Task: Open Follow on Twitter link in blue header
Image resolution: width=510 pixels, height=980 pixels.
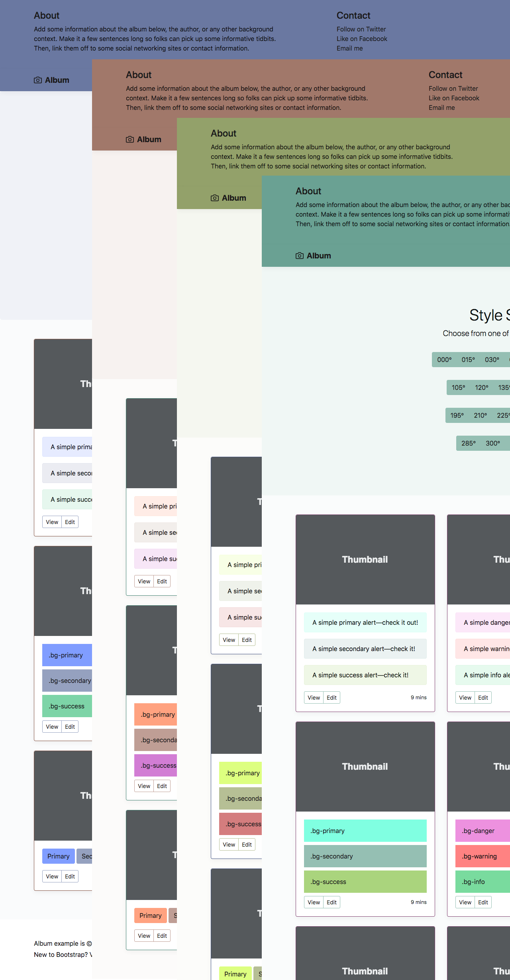Action: pyautogui.click(x=361, y=29)
